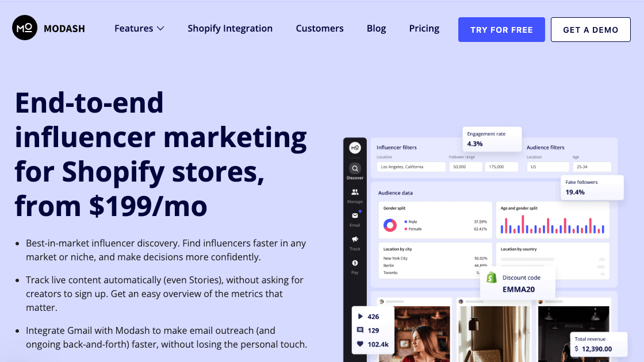Viewport: 644px width, 362px height.
Task: Click the Engagement rate 4.3% card
Action: tap(492, 139)
